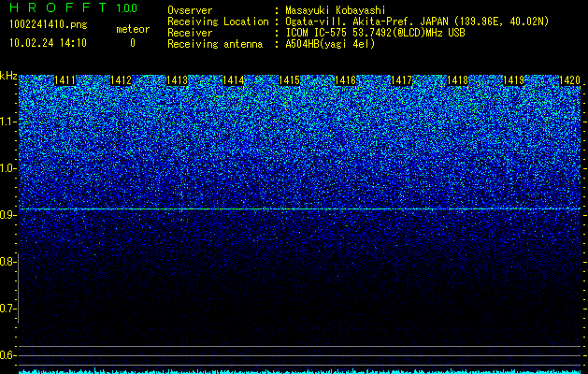Click the 0.9 kHz axis label

click(7, 215)
